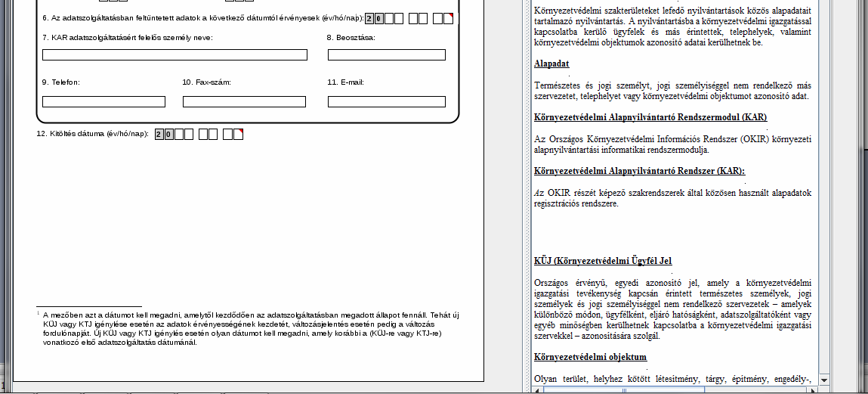Click the paragraph beginning 'Természetes és jogi személyt'

click(672, 91)
